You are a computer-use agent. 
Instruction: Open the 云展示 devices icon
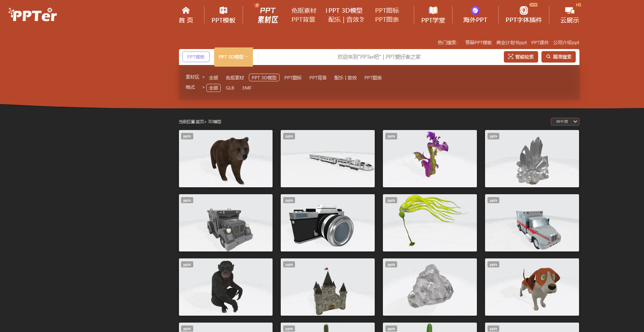tap(570, 10)
